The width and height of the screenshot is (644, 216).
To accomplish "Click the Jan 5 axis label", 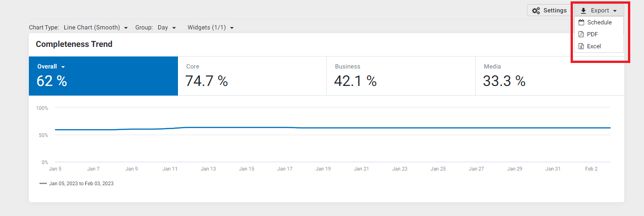I will tap(55, 169).
